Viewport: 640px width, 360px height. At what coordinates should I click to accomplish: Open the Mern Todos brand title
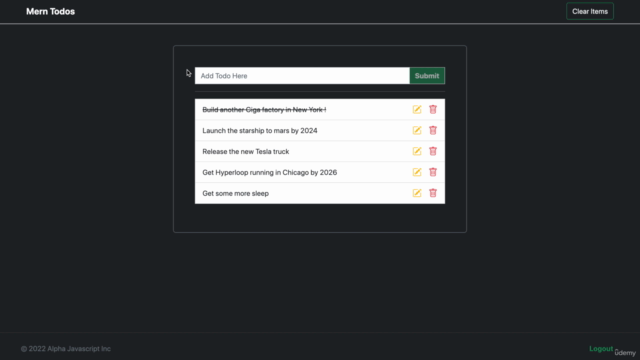(x=51, y=11)
